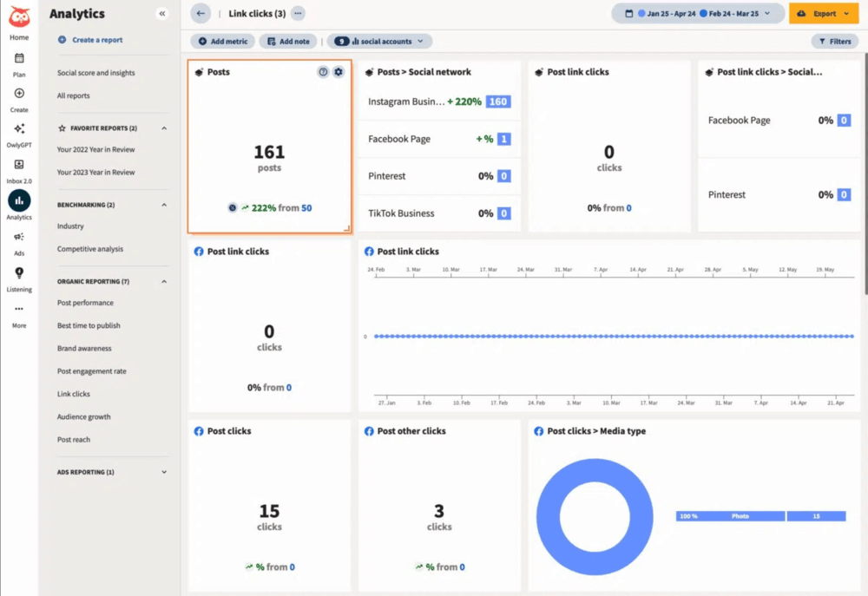Collapse the Organic Reporting section
The height and width of the screenshot is (596, 868).
pyautogui.click(x=163, y=282)
